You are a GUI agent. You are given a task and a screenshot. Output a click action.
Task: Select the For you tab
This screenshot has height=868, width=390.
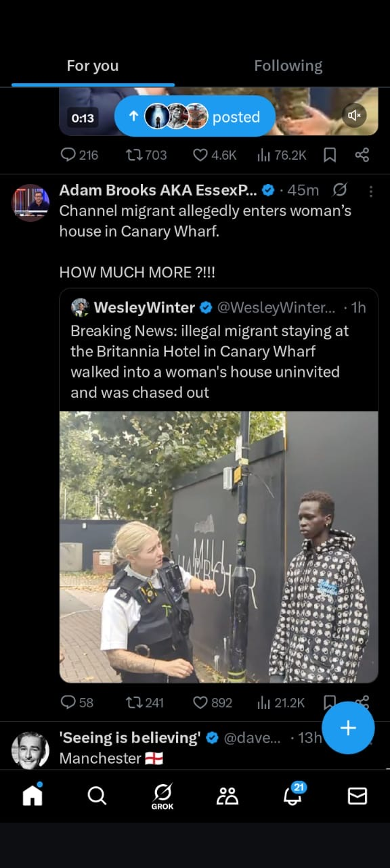[93, 66]
